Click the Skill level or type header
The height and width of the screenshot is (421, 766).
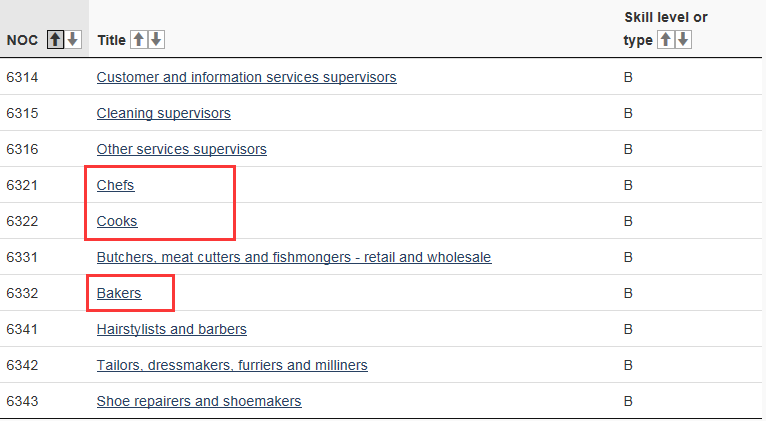click(665, 28)
